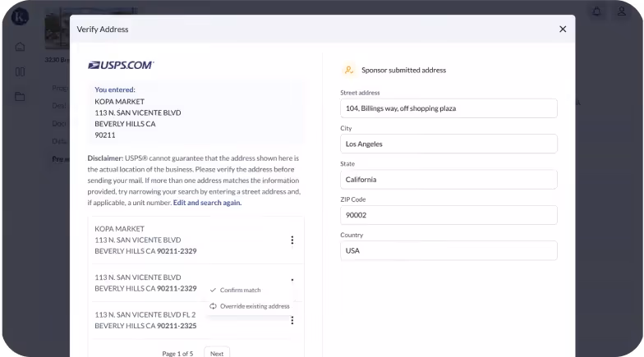Click the ZIP Code field showing 90002
The height and width of the screenshot is (357, 644).
pyautogui.click(x=448, y=215)
